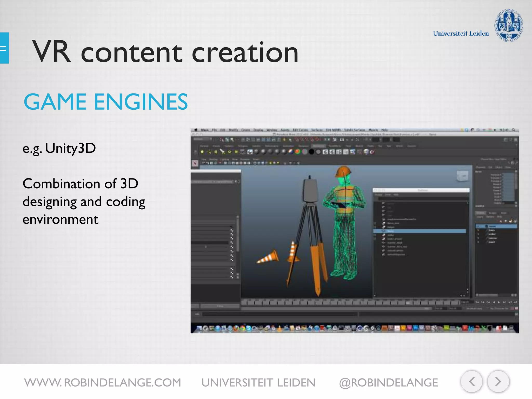Toggle visibility of the second display layer

478,230
